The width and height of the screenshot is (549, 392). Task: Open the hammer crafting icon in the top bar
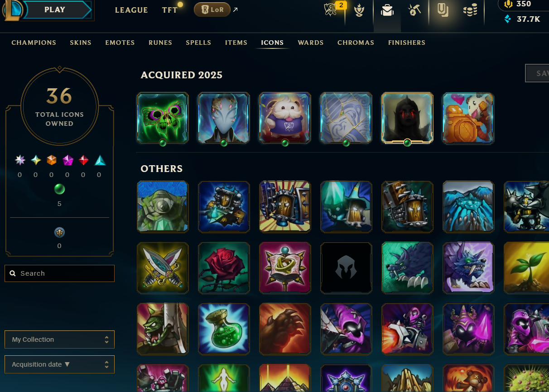tap(414, 10)
